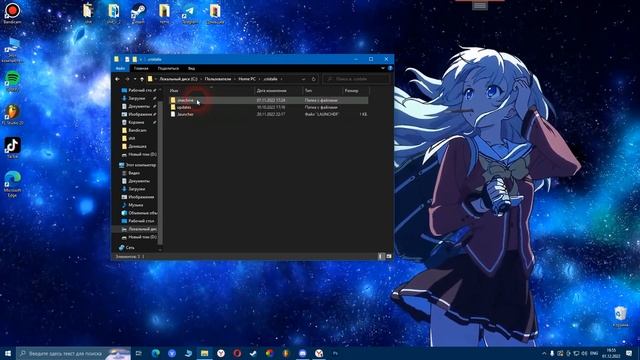Click Home PC in the address bar
Image resolution: width=640 pixels, height=360 pixels.
(247, 79)
